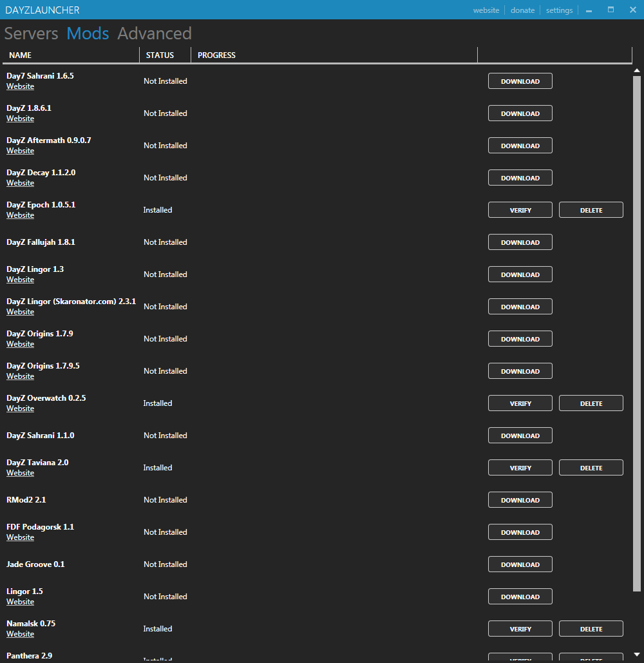This screenshot has height=663, width=644.
Task: Download DayZ Origins 1.7.9.5
Action: pos(520,371)
